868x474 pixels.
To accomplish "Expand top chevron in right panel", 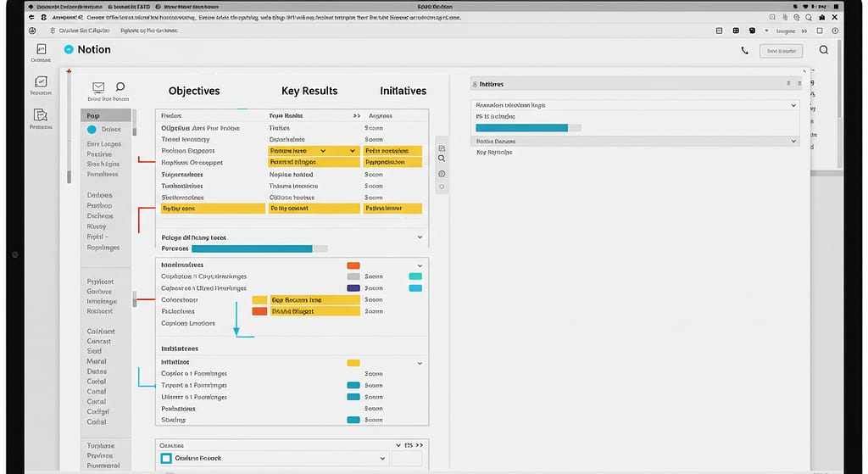I will pos(793,105).
